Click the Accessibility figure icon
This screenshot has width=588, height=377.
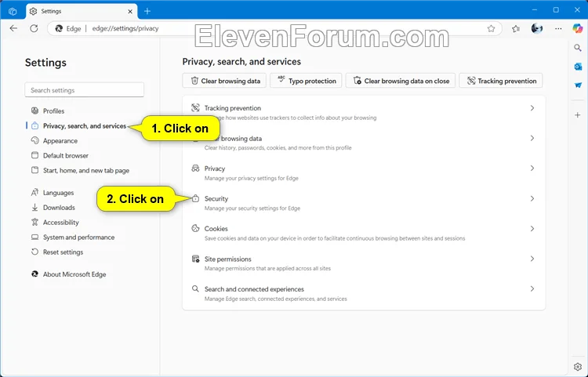click(x=34, y=223)
